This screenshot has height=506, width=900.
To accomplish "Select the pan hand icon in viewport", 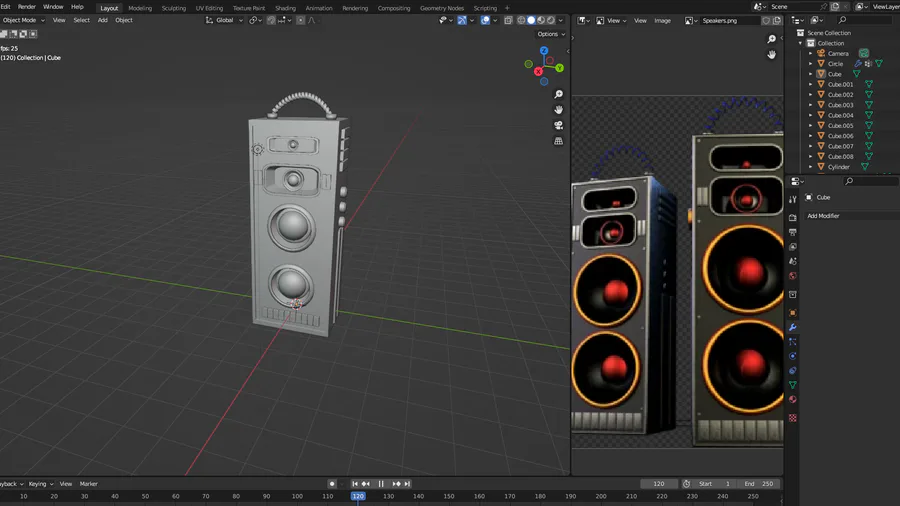I will coord(558,110).
